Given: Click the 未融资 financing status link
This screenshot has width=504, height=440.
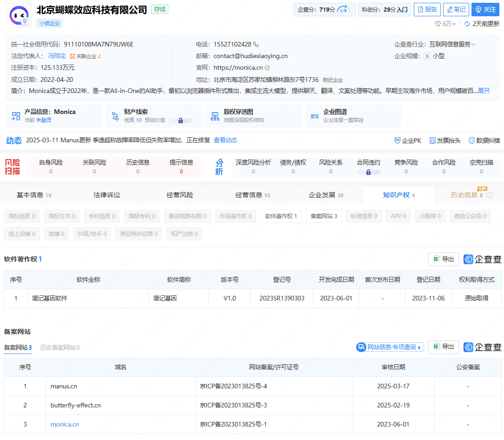Looking at the screenshot, I should [x=44, y=120].
